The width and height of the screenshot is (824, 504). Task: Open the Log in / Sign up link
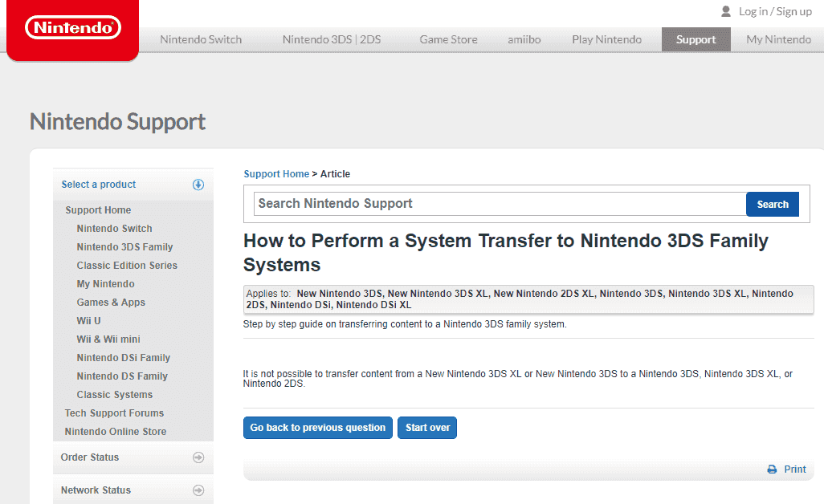click(x=775, y=11)
